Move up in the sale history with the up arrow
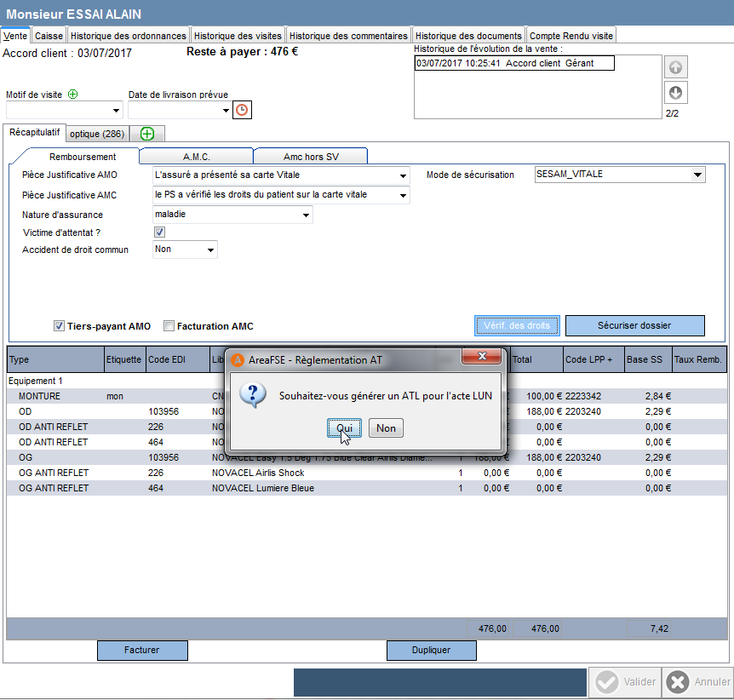This screenshot has height=700, width=734. (675, 67)
